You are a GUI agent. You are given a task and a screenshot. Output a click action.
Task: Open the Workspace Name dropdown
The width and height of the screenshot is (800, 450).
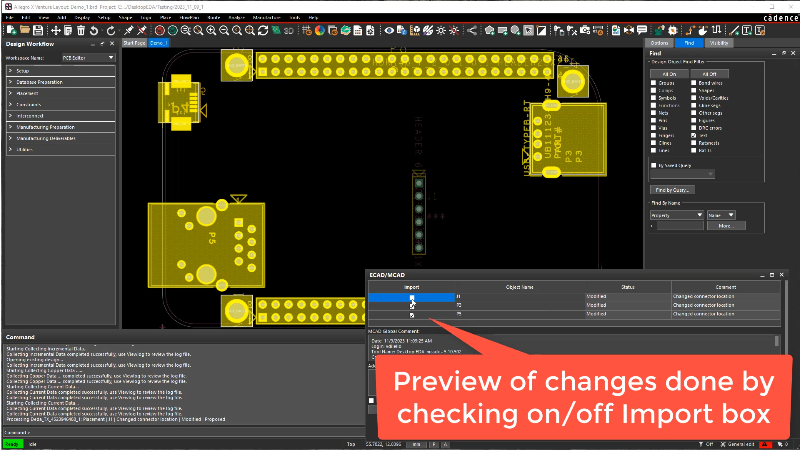(x=87, y=58)
